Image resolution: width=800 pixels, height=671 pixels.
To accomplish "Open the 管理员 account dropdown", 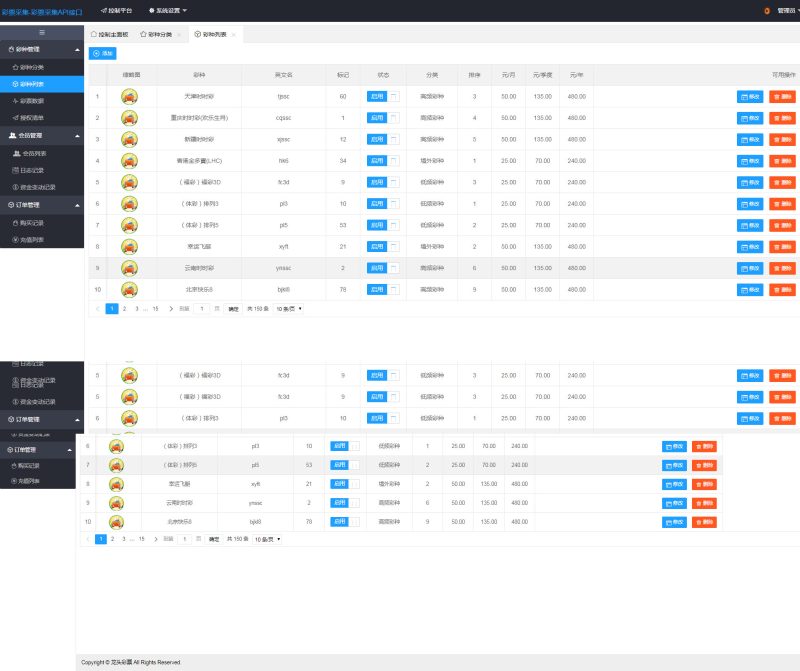I will pyautogui.click(x=788, y=10).
